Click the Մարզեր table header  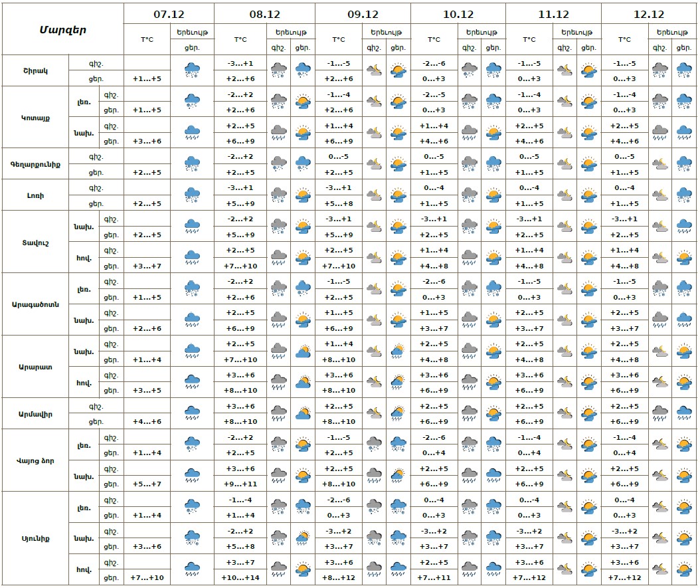point(62,29)
